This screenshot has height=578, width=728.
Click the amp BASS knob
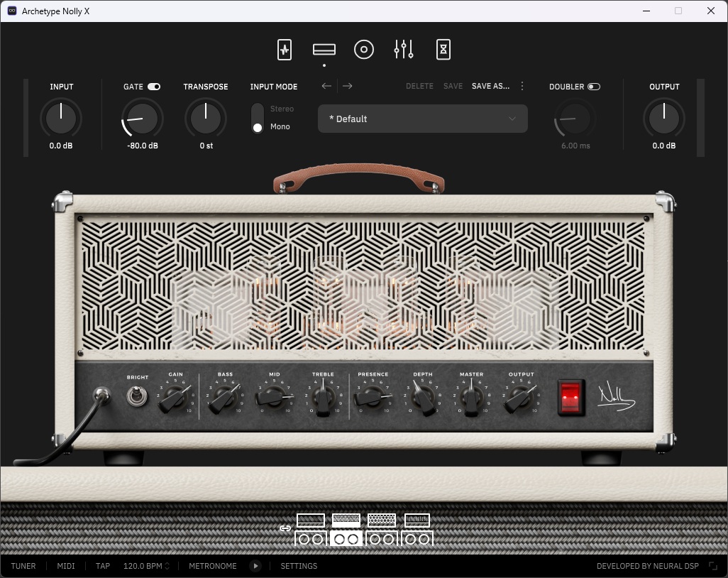(225, 397)
